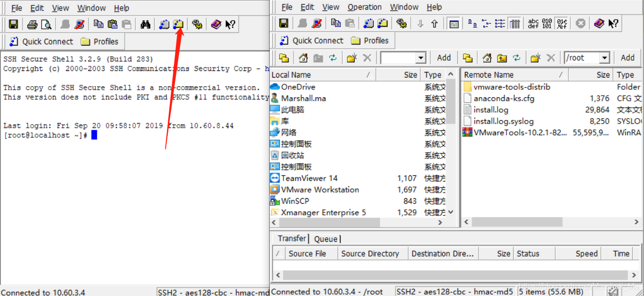Image resolution: width=644 pixels, height=296 pixels.
Task: Go up one remote directory
Action: coord(502,58)
